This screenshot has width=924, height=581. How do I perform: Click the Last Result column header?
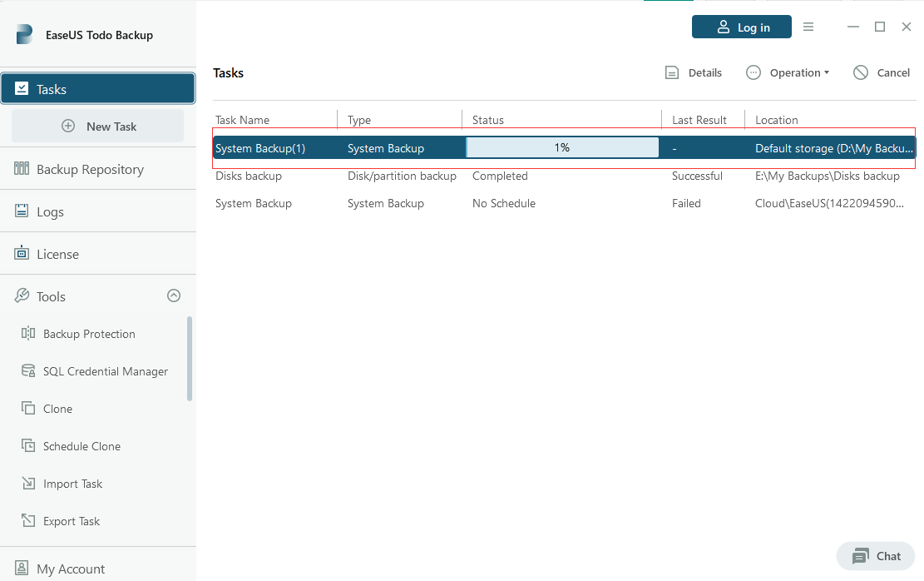click(x=699, y=120)
